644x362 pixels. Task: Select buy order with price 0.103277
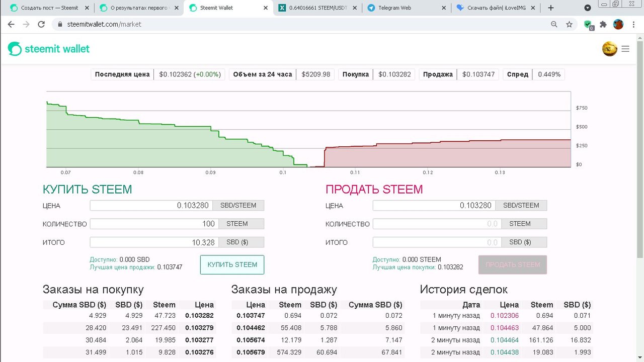129,340
